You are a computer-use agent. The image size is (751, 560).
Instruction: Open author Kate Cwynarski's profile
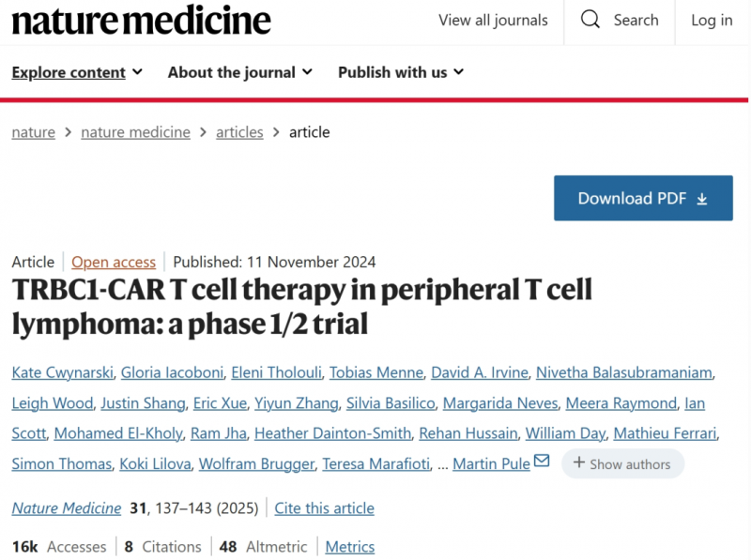click(63, 372)
